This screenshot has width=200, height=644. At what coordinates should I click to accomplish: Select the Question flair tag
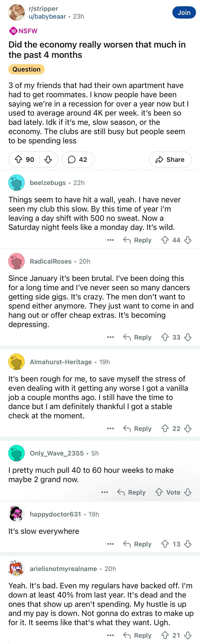tap(26, 69)
